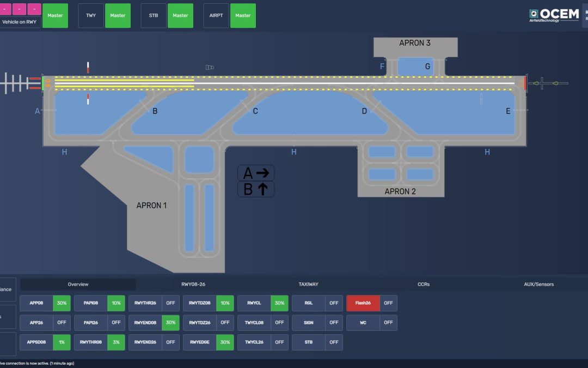588x368 pixels.
Task: Toggle the PAPI08 lights control
Action: (100, 303)
